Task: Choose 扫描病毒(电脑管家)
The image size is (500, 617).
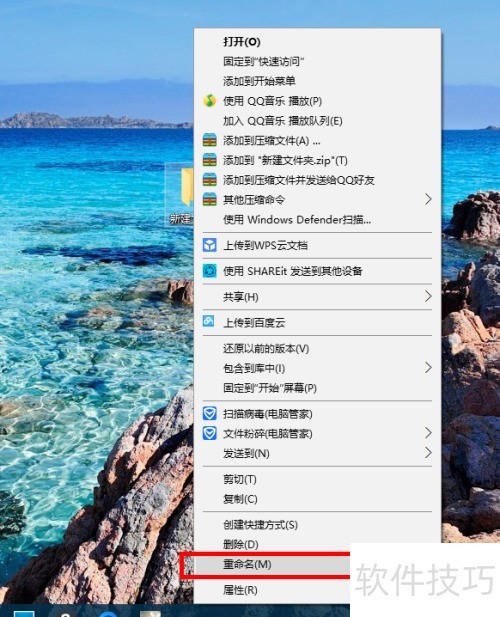Action: pyautogui.click(x=317, y=414)
